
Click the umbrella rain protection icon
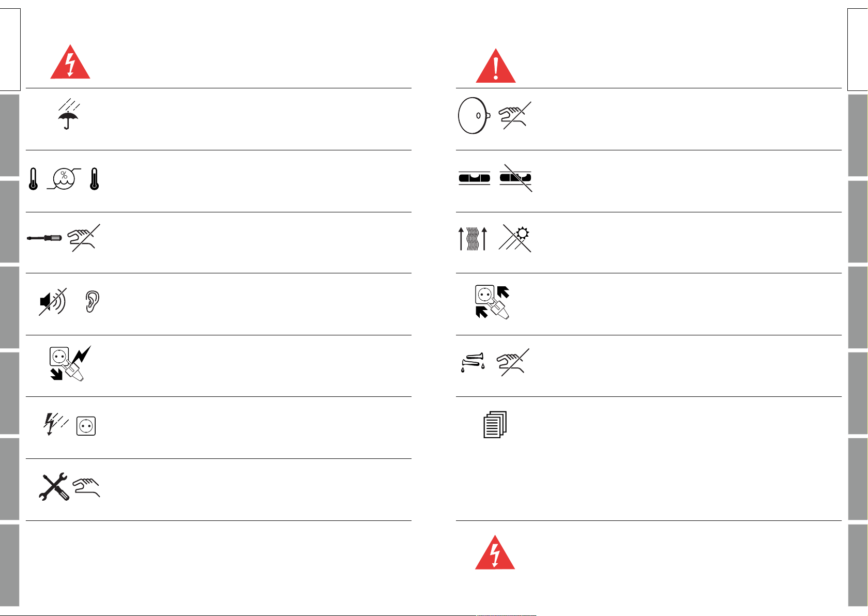pos(68,114)
